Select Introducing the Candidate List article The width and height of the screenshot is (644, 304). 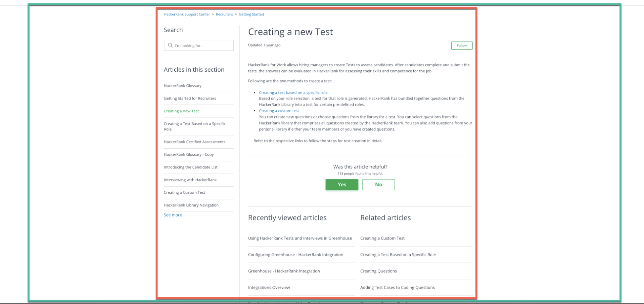[190, 167]
